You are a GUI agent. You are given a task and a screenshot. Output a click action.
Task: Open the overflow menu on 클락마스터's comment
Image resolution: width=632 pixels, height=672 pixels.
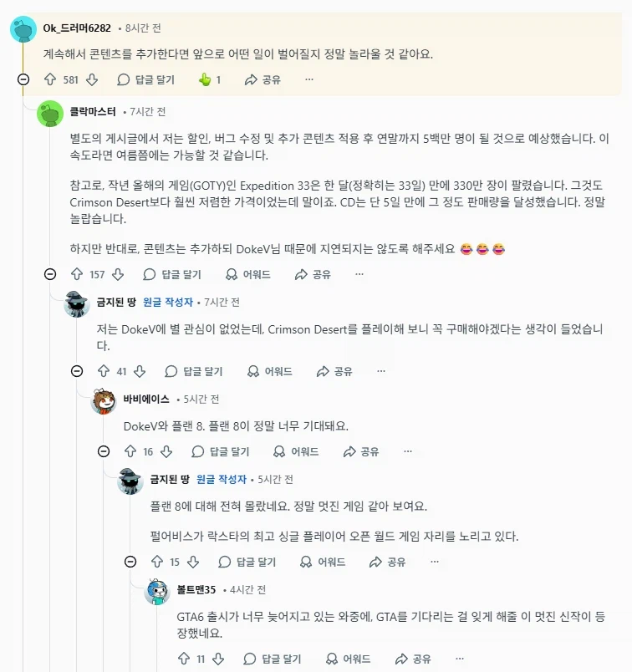[x=358, y=274]
